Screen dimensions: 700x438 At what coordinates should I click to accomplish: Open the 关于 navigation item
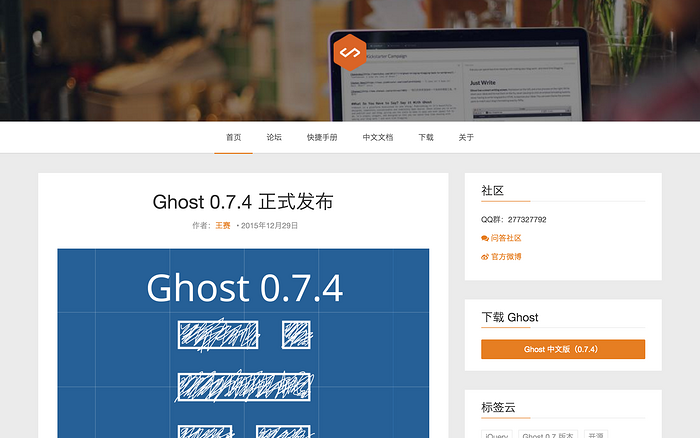point(466,138)
